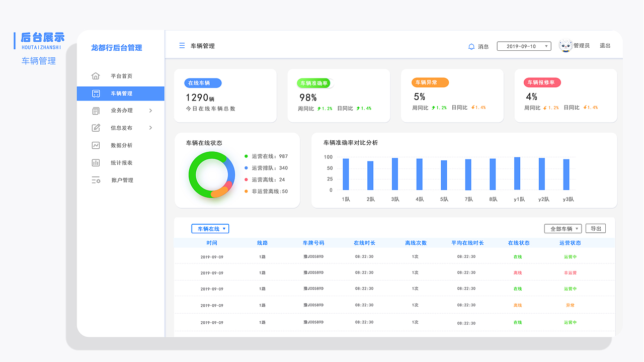
Task: Open the 消息 notification bell icon
Action: pyautogui.click(x=471, y=46)
